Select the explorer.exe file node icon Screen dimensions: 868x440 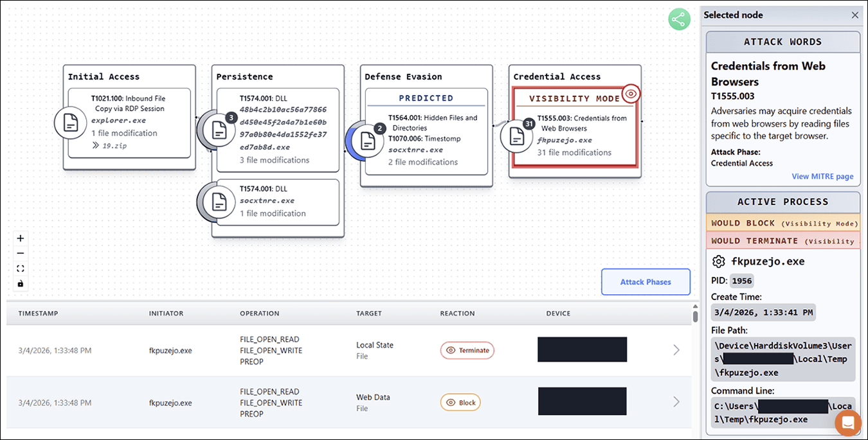point(70,123)
